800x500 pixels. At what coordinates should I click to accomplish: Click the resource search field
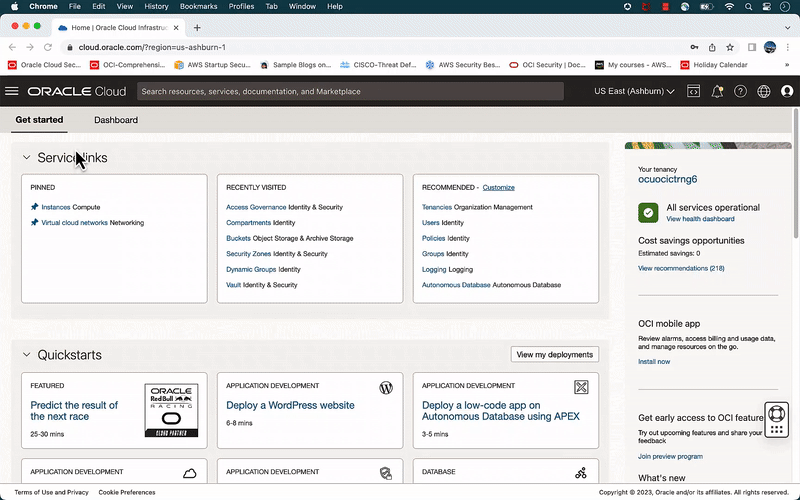(x=350, y=92)
